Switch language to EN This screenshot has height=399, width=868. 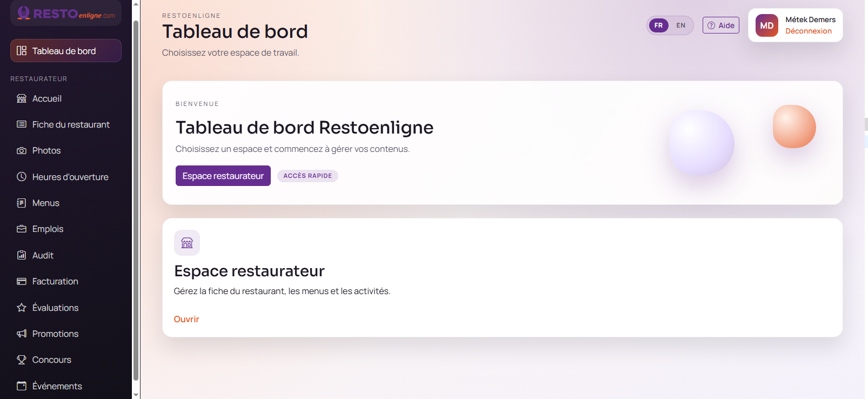pos(680,25)
